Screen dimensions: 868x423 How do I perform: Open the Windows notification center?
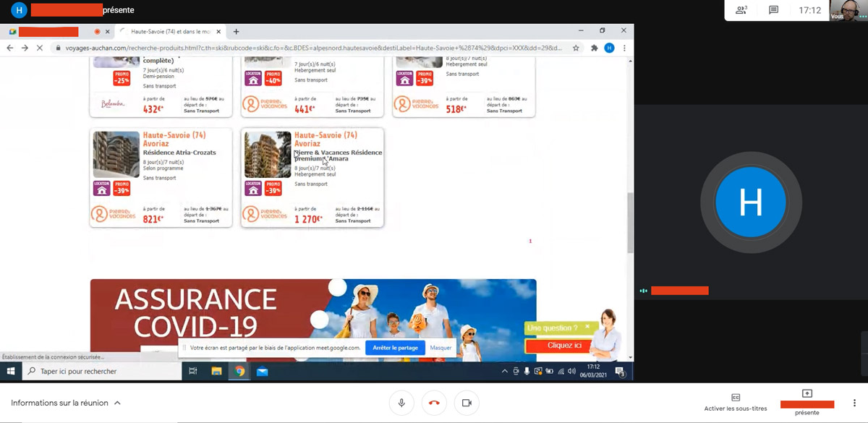pos(620,371)
